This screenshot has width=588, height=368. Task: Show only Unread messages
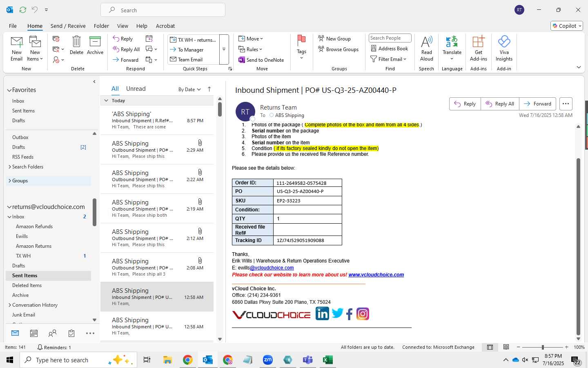pyautogui.click(x=136, y=89)
